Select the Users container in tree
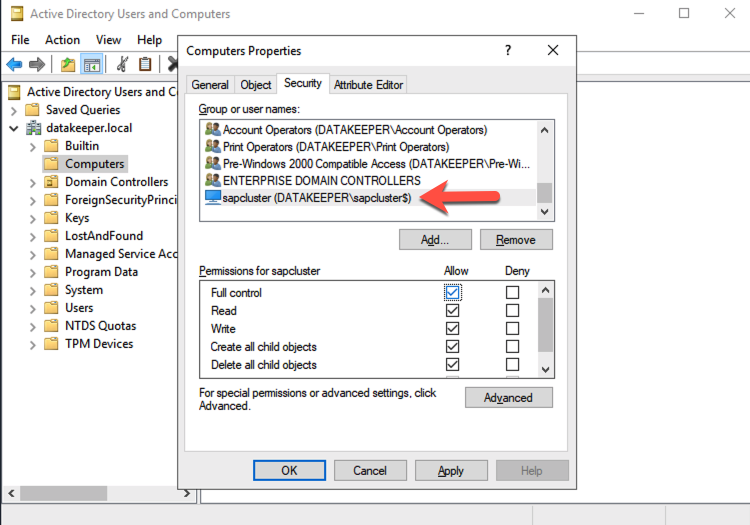 point(79,308)
